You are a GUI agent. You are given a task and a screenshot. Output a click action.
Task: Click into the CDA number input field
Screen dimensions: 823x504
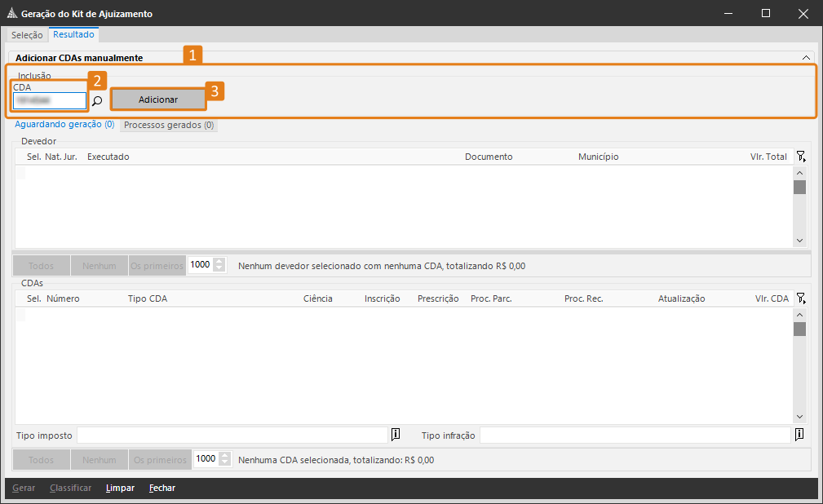pos(50,100)
